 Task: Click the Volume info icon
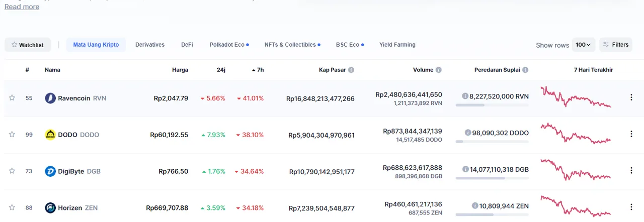click(439, 70)
